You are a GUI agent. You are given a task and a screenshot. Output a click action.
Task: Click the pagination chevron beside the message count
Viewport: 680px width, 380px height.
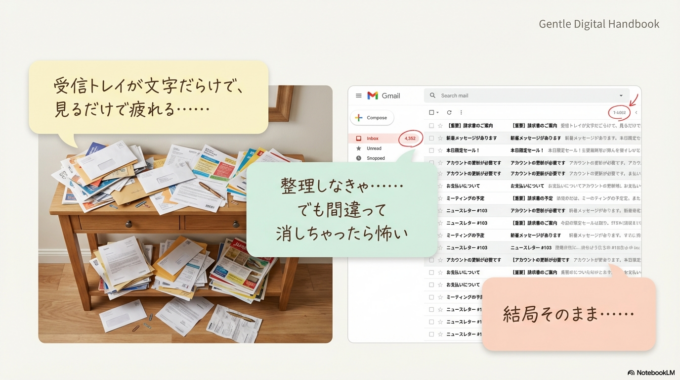(x=636, y=112)
